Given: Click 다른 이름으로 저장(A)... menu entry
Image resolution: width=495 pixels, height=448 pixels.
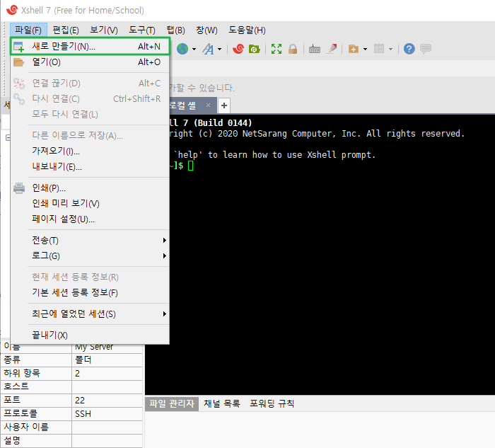Looking at the screenshot, I should 91,136.
